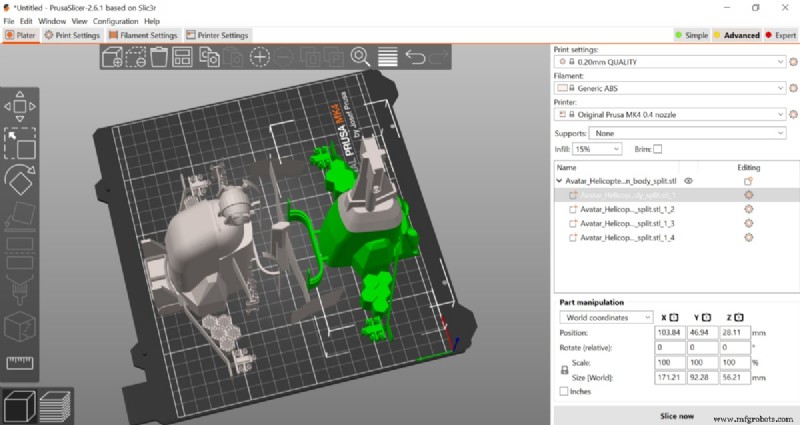Switch to the Filament Settings tab

coord(143,35)
